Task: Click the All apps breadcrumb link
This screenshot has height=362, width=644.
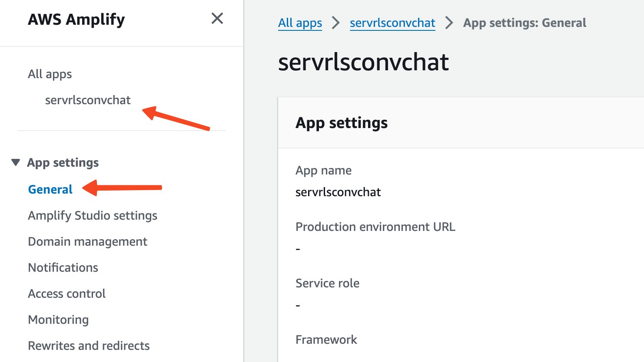Action: 300,23
